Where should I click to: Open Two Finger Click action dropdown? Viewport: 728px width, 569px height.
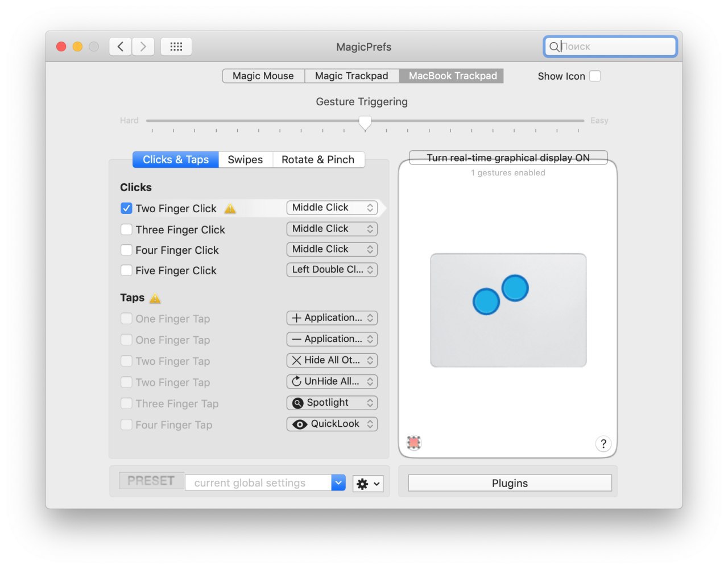(332, 208)
